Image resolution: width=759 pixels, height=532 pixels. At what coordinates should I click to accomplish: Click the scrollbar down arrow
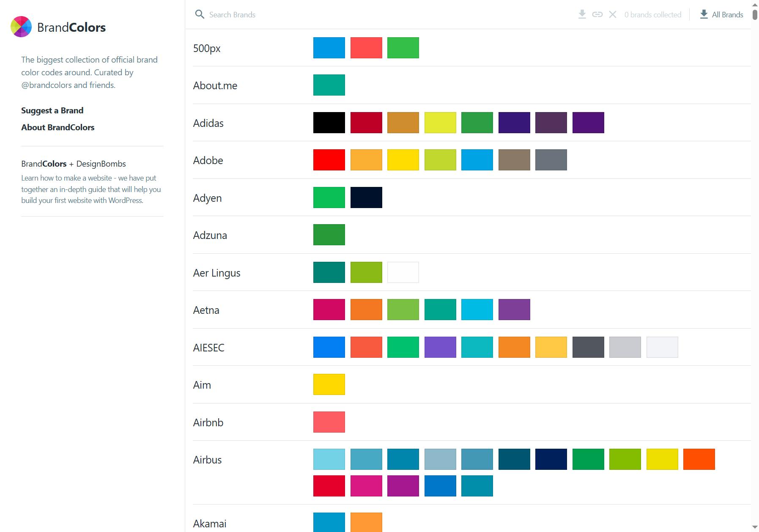(x=755, y=527)
